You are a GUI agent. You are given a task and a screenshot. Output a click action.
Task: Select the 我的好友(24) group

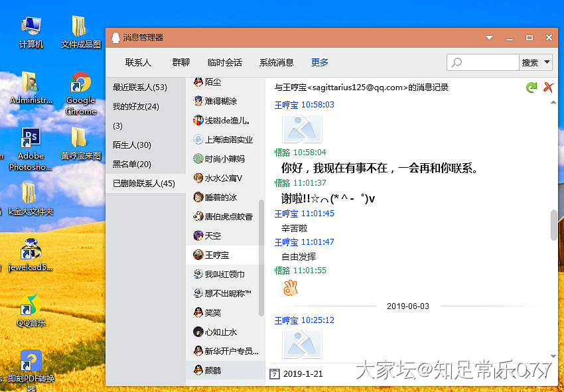[x=135, y=107]
